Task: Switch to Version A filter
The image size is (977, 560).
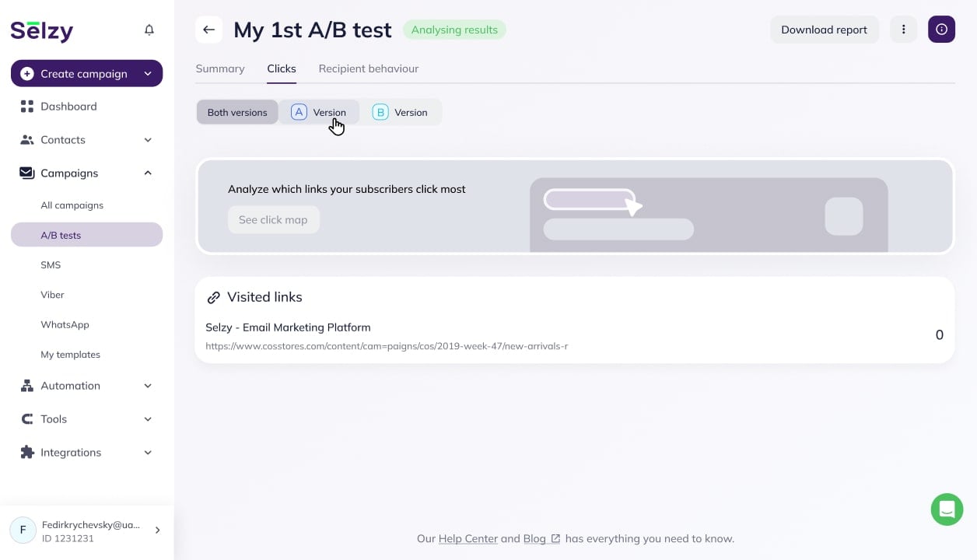Action: tap(319, 112)
